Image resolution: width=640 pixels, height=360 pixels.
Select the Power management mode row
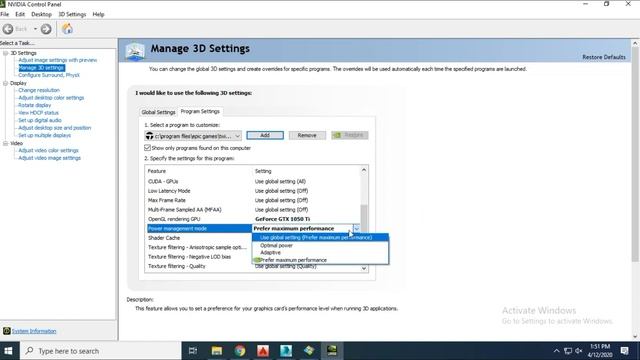(x=199, y=229)
